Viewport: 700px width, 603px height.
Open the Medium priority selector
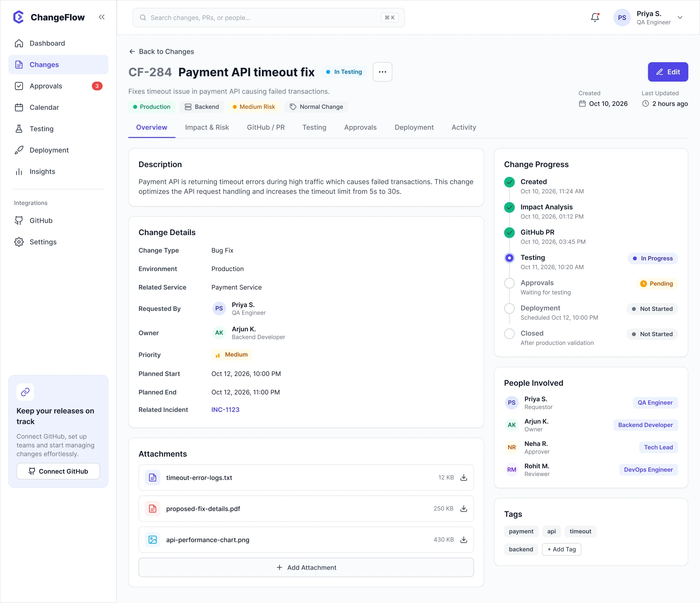[x=232, y=355]
